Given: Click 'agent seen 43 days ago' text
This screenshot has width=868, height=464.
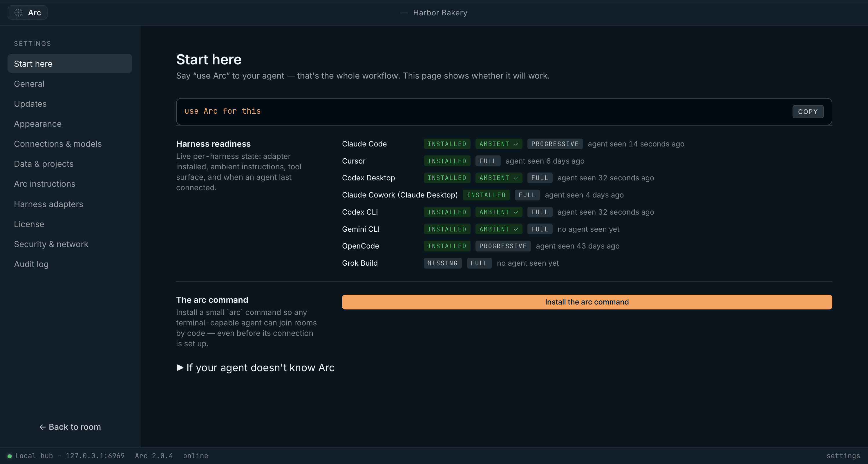Looking at the screenshot, I should 578,246.
